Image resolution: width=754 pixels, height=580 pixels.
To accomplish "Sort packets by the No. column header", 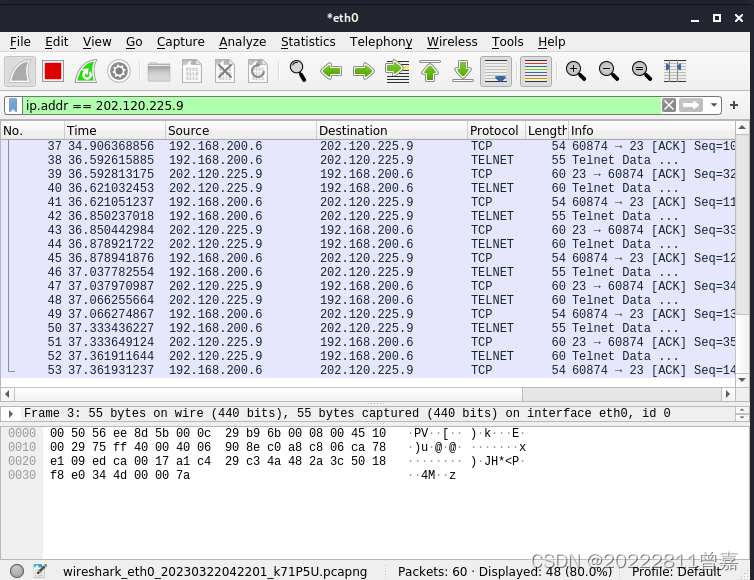I will pos(32,130).
